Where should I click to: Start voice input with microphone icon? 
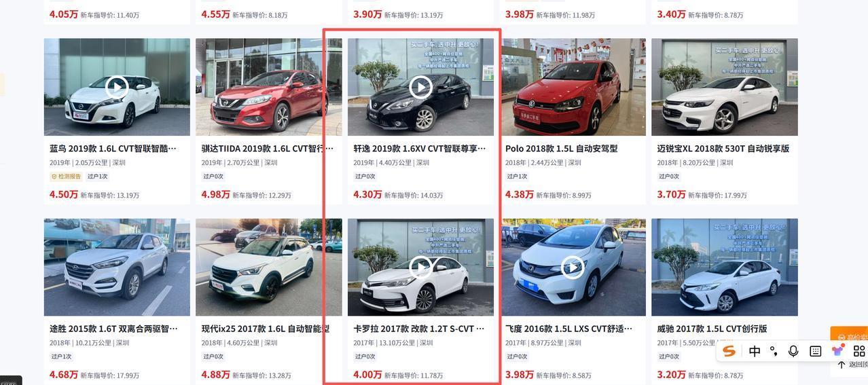[x=793, y=351]
